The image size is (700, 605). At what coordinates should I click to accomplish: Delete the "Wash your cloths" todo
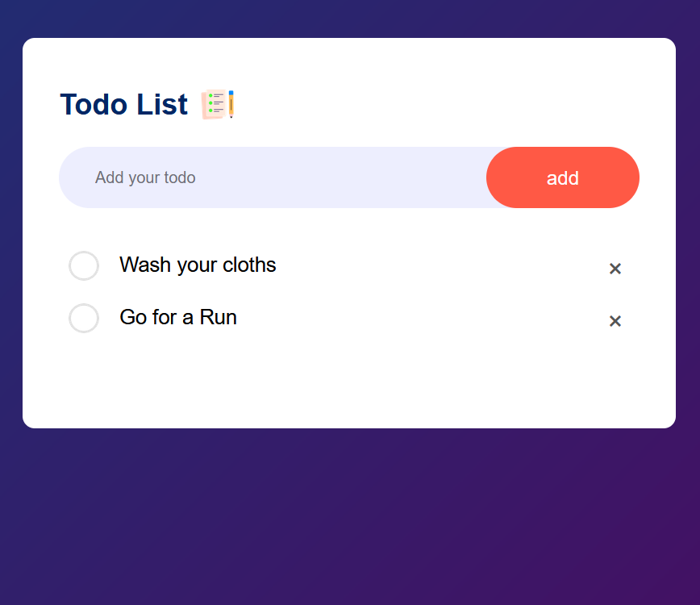615,269
